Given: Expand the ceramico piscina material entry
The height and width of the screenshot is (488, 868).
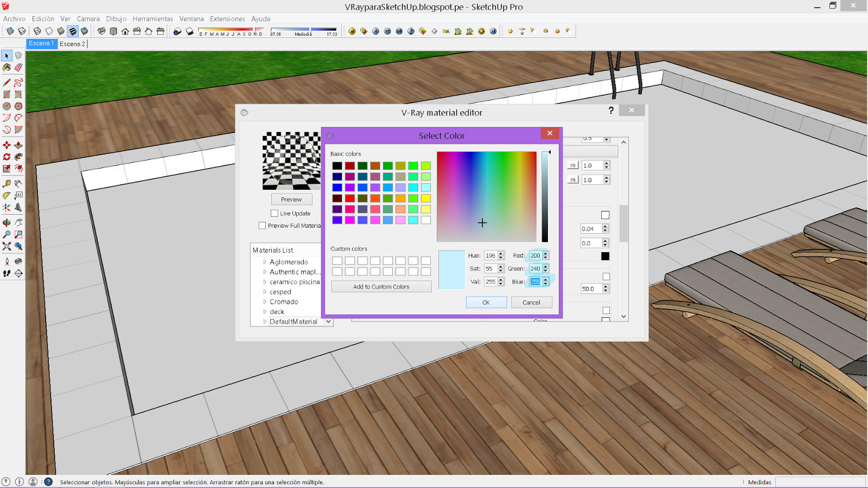Looking at the screenshot, I should [264, 282].
